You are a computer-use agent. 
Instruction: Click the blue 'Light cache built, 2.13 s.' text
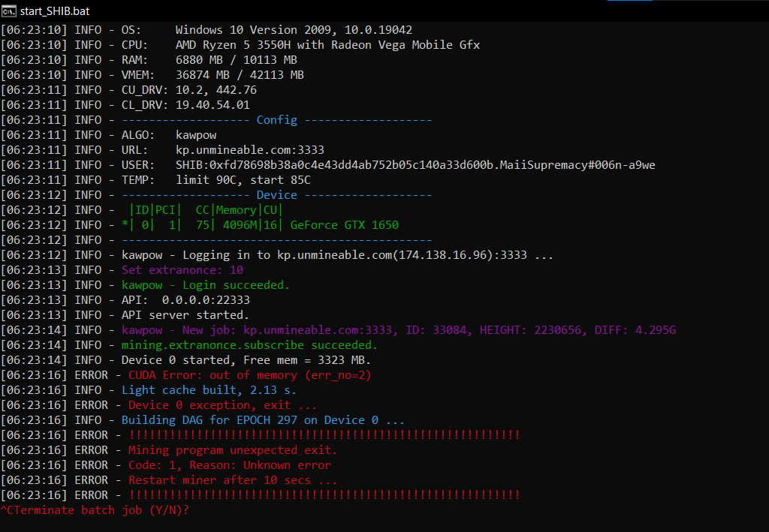click(209, 390)
